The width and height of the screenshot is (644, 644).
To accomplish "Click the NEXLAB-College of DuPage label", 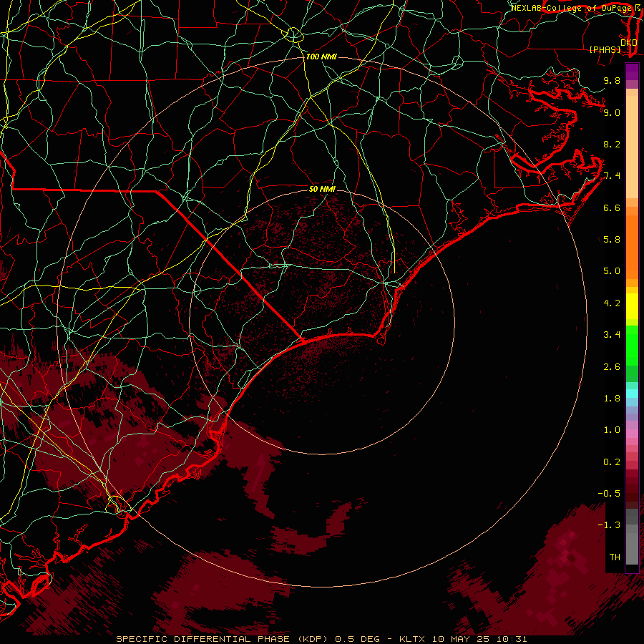I will (572, 8).
